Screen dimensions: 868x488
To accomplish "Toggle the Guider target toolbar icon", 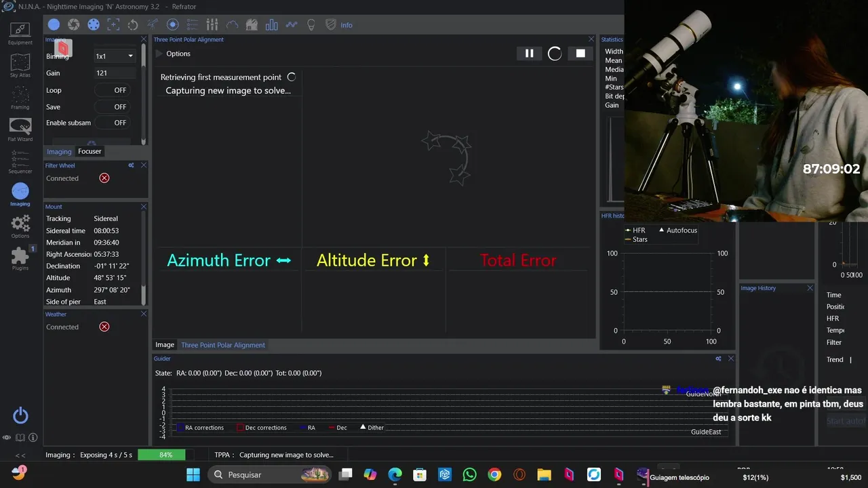I will pyautogui.click(x=172, y=24).
